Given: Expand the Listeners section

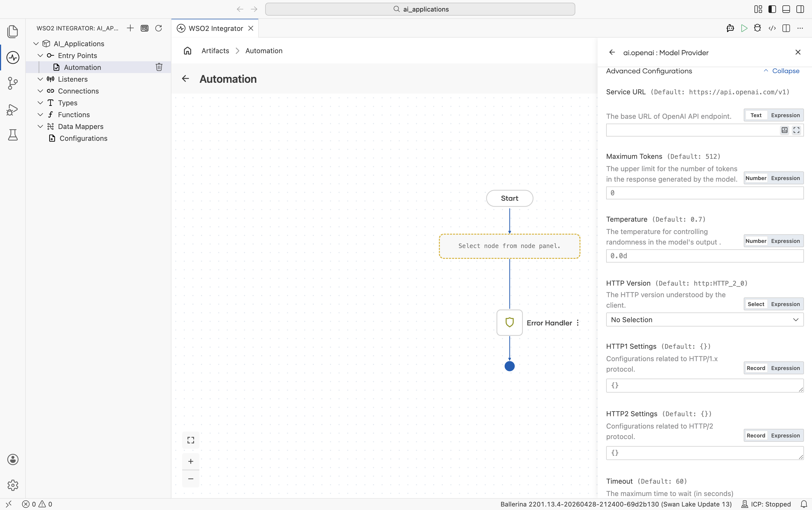Looking at the screenshot, I should (x=40, y=79).
